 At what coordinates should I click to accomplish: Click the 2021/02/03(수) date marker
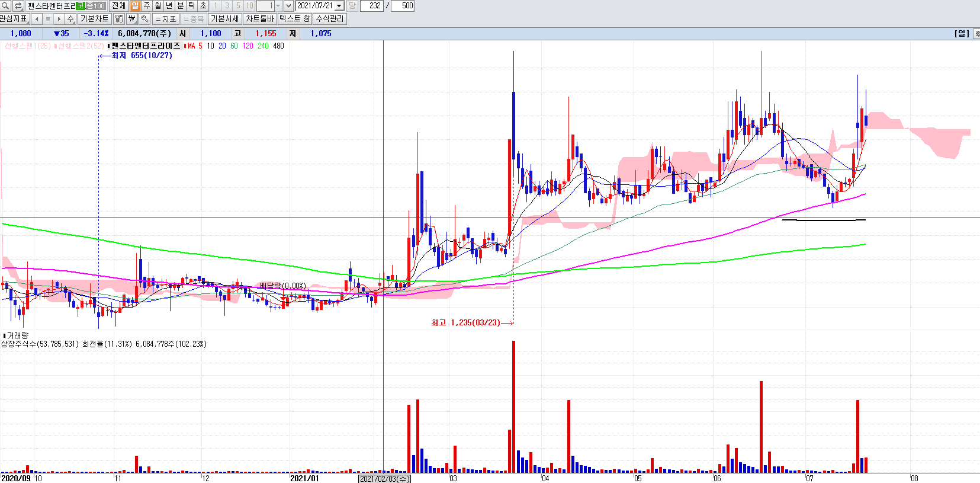pos(385,479)
